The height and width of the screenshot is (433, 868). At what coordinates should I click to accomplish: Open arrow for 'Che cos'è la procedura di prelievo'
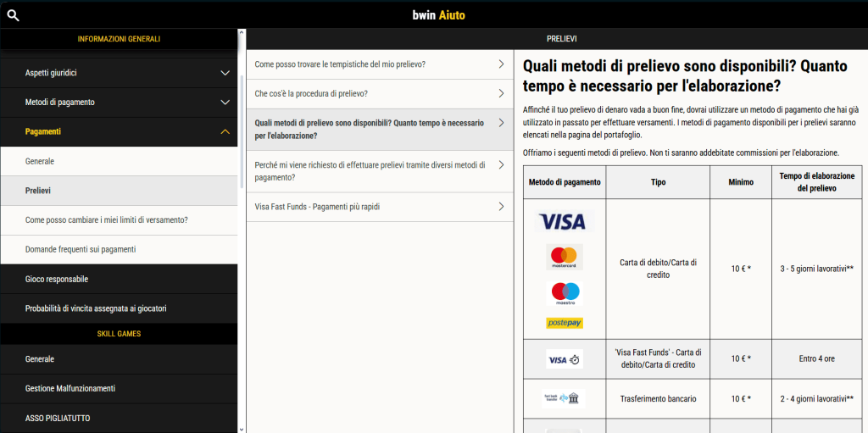tap(501, 93)
